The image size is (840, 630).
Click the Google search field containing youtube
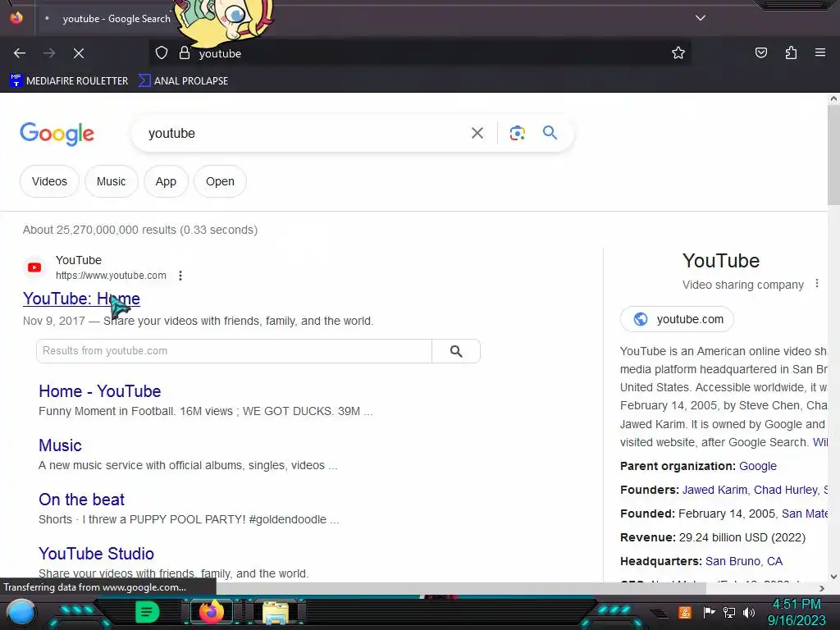coord(300,133)
